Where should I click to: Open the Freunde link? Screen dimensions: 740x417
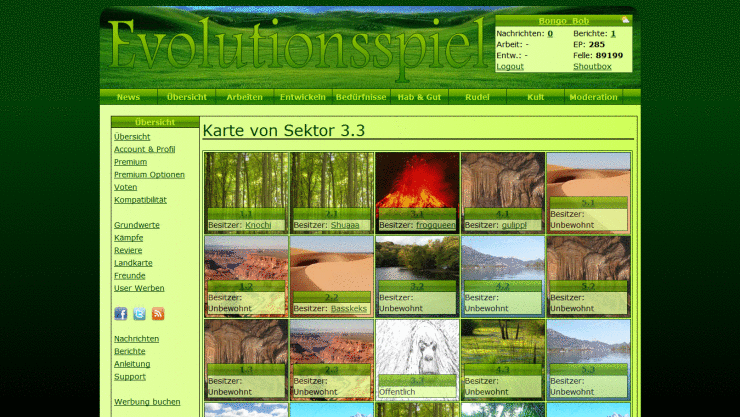pos(130,275)
